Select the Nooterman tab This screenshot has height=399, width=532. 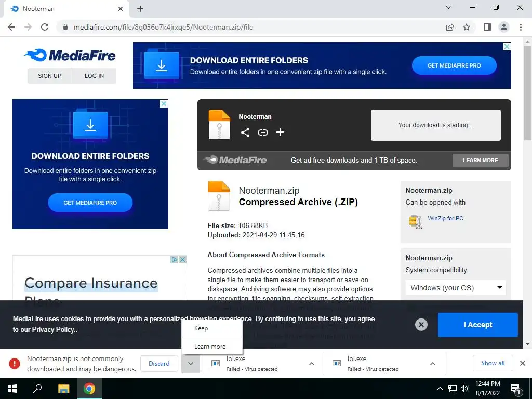(x=66, y=9)
